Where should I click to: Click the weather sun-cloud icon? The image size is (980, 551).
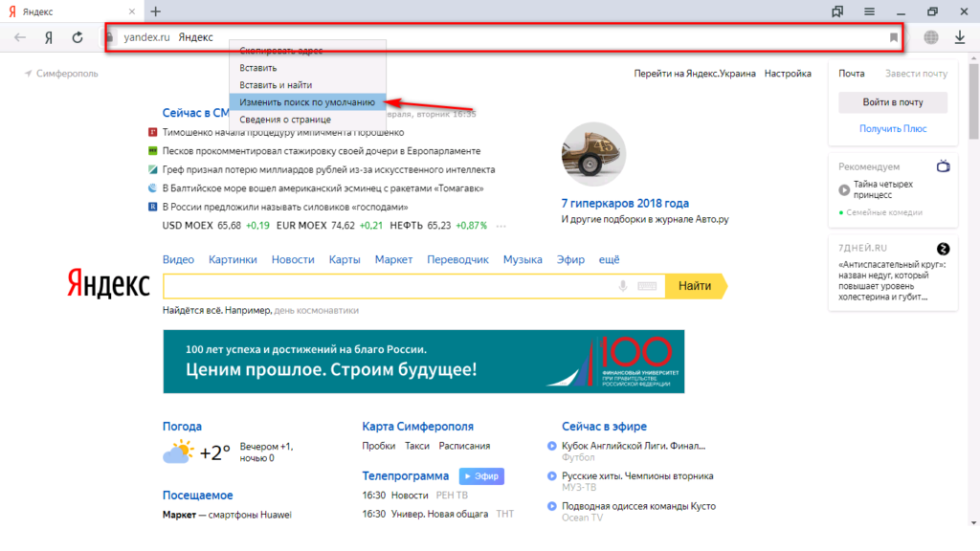(179, 452)
